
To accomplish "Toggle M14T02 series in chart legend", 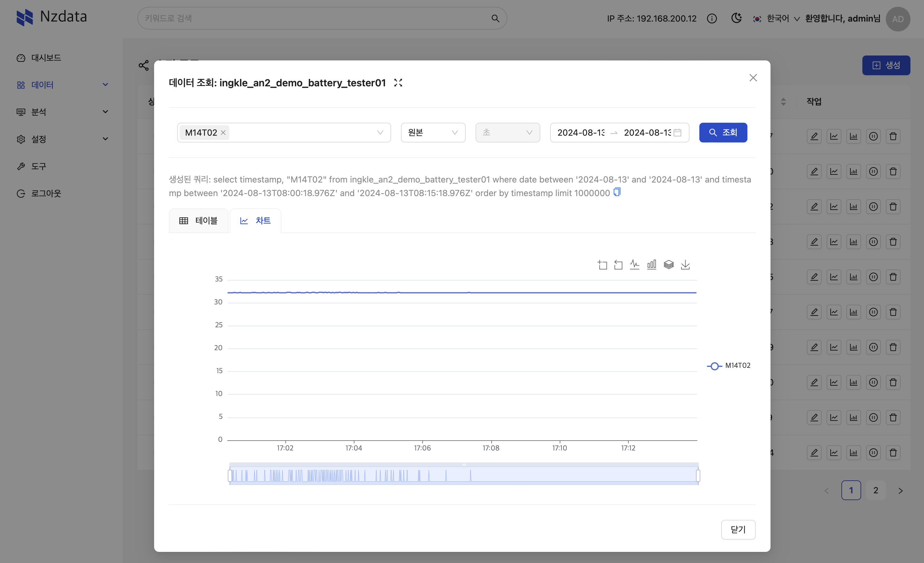I will coord(729,366).
